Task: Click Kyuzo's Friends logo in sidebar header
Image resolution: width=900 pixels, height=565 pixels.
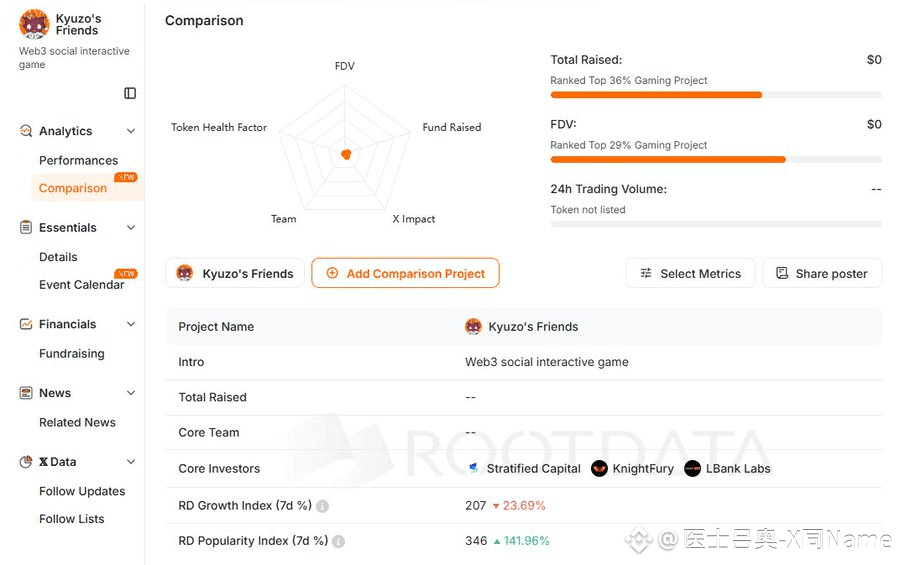Action: (x=34, y=24)
